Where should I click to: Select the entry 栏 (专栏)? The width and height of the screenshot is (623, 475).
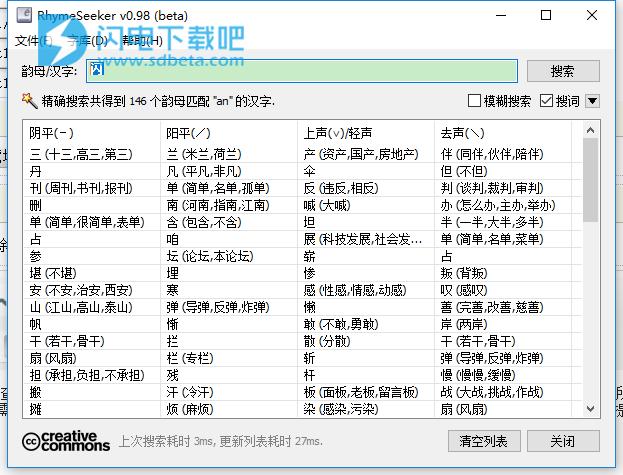[190, 359]
